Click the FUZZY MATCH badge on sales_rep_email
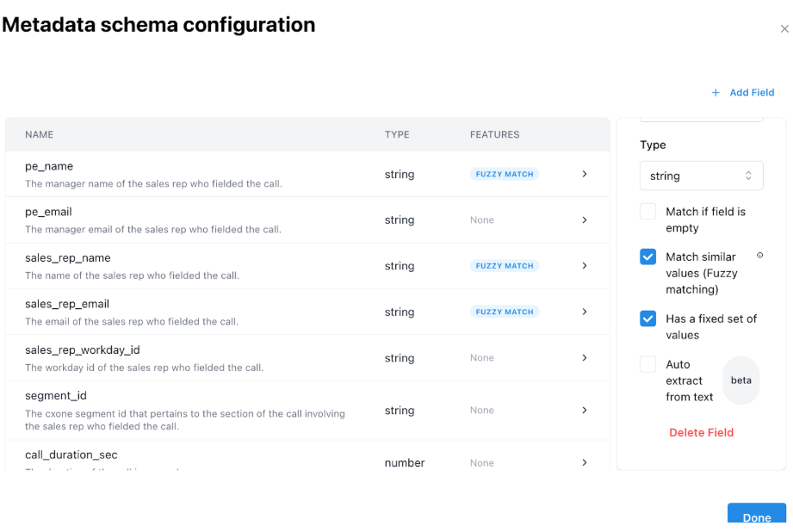Viewport: 793px width, 532px height. [504, 311]
